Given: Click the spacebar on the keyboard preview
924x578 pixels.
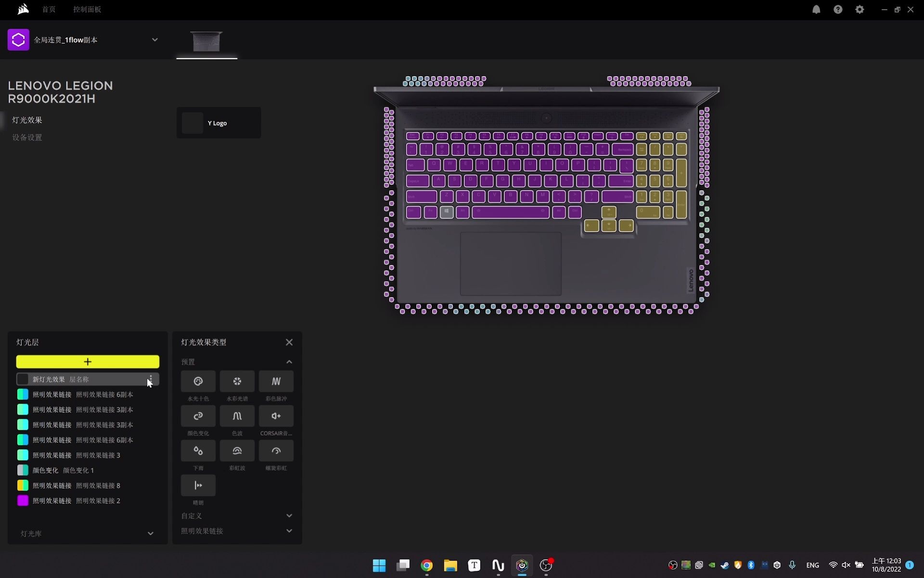Looking at the screenshot, I should (511, 212).
